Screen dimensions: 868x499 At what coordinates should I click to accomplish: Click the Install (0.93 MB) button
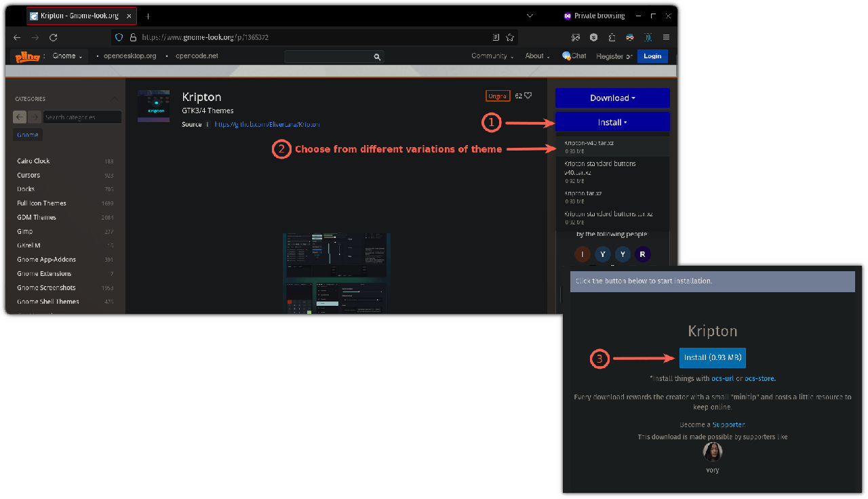(712, 357)
